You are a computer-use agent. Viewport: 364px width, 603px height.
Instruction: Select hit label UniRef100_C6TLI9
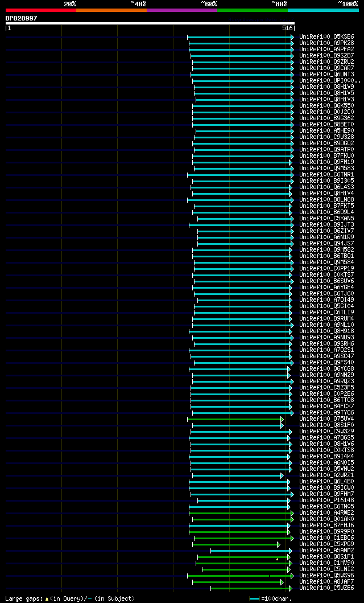[327, 312]
